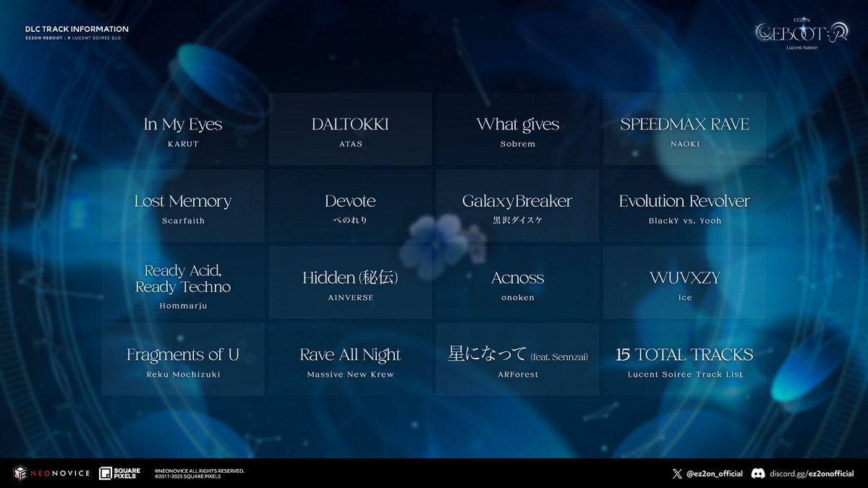Open the discord.gg/ez2onofficial link
The height and width of the screenshot is (488, 868).
[812, 474]
